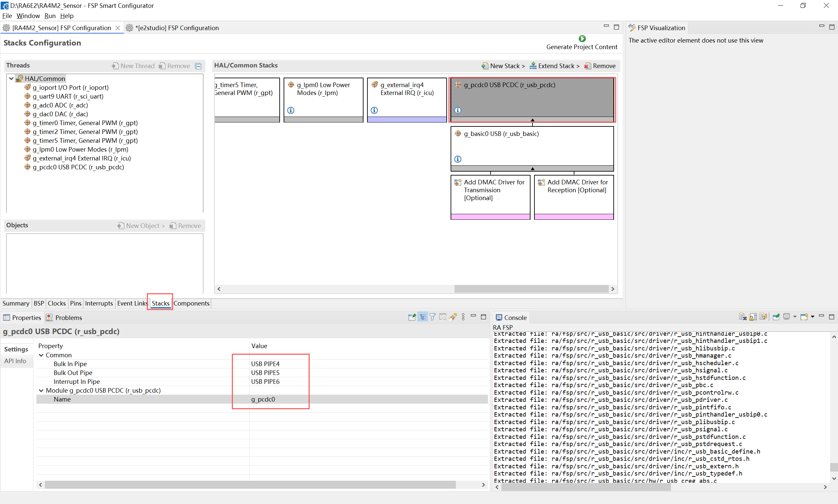Pin the Console view

click(x=776, y=317)
